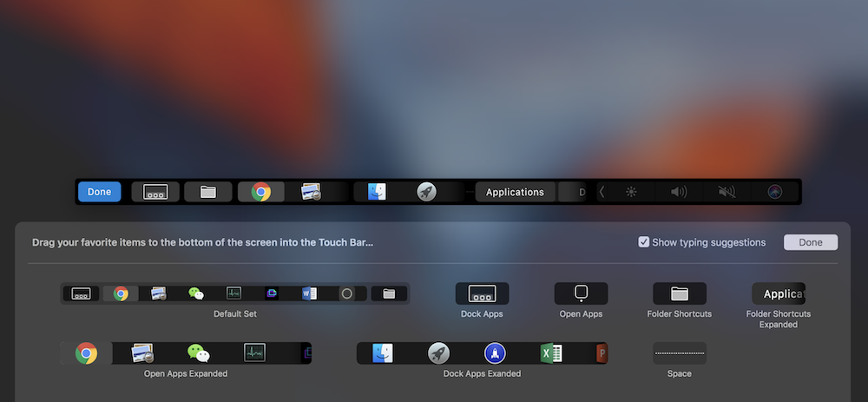The height and width of the screenshot is (402, 868).
Task: Click the WeChat icon in Open Apps Expanded
Action: tap(198, 353)
